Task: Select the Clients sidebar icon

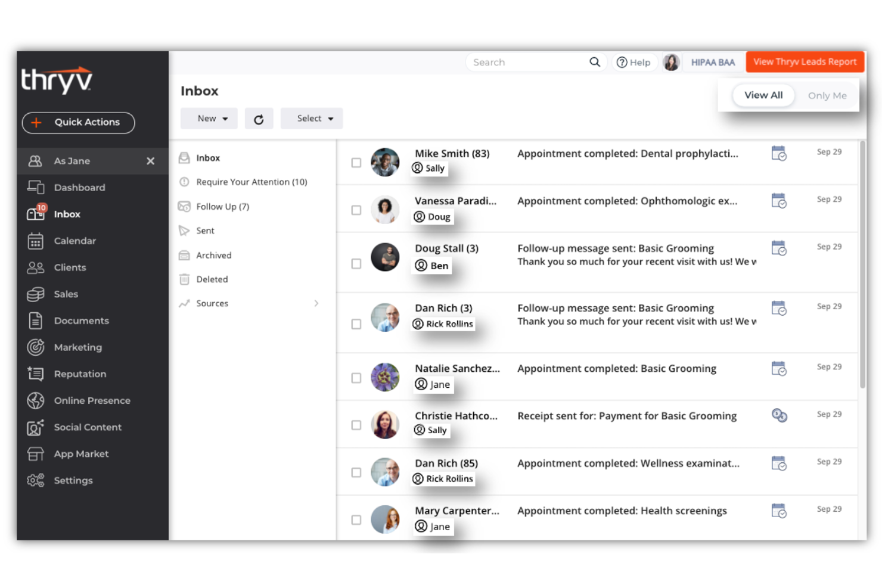Action: pyautogui.click(x=36, y=267)
